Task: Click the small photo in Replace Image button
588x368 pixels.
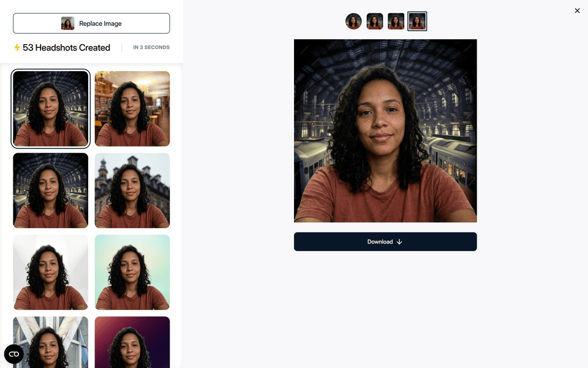Action: [x=67, y=23]
